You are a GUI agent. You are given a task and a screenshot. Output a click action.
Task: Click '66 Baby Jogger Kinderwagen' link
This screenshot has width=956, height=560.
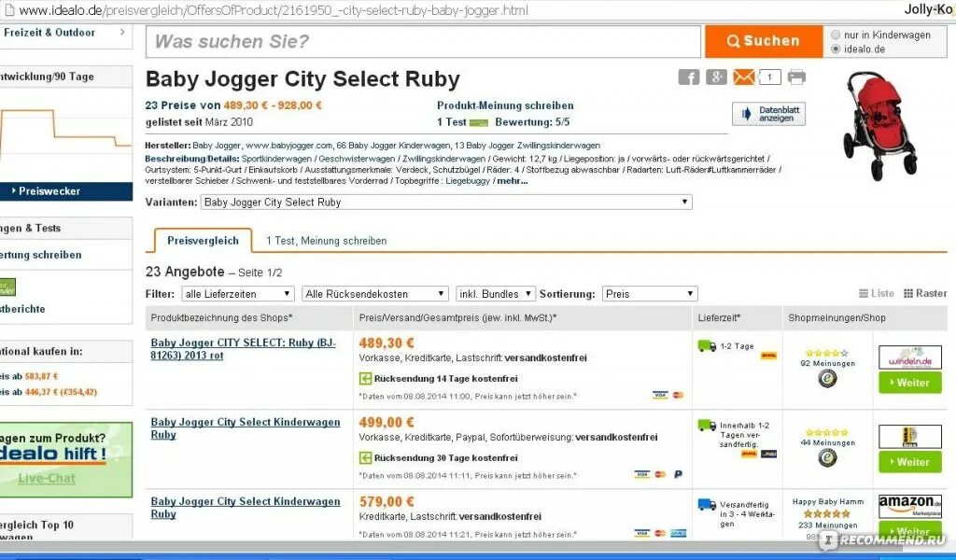(x=394, y=145)
